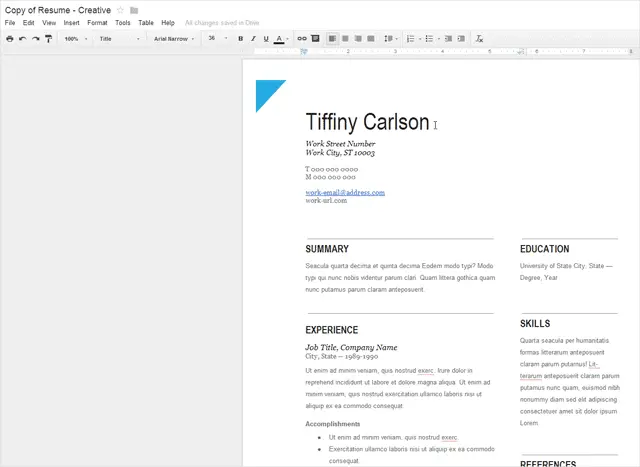Click the 'EDUCATION' heading
The height and width of the screenshot is (467, 640).
[544, 249]
